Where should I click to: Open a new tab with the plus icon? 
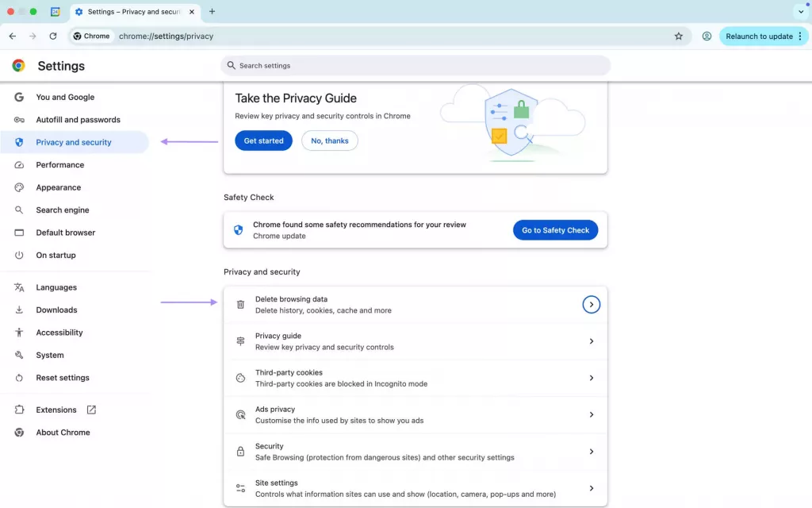(x=212, y=11)
